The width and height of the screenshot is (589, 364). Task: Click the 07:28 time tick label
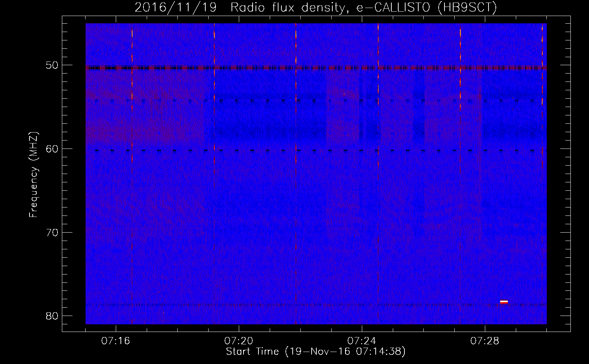pos(485,341)
